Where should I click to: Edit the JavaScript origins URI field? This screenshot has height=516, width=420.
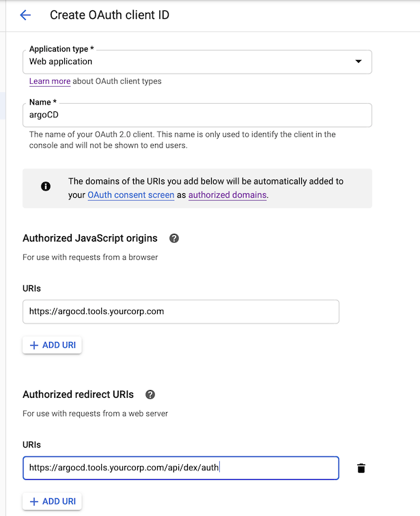[x=181, y=312]
